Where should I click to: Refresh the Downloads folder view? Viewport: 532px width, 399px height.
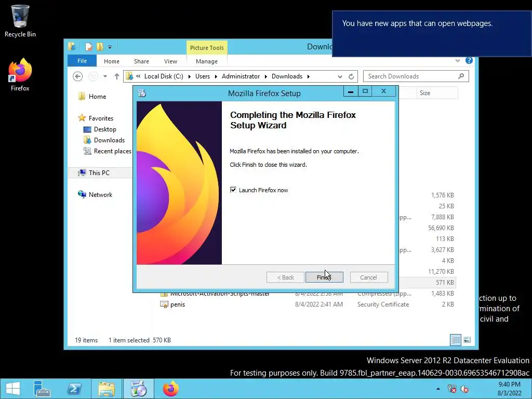click(351, 76)
